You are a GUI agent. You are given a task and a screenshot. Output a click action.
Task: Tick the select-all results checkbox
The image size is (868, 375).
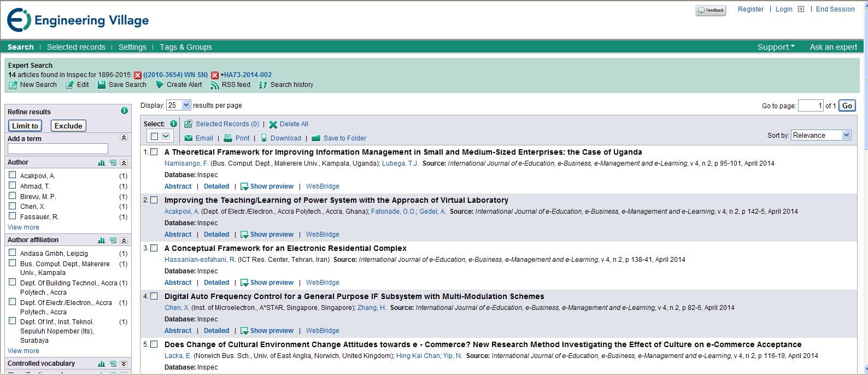click(x=154, y=137)
